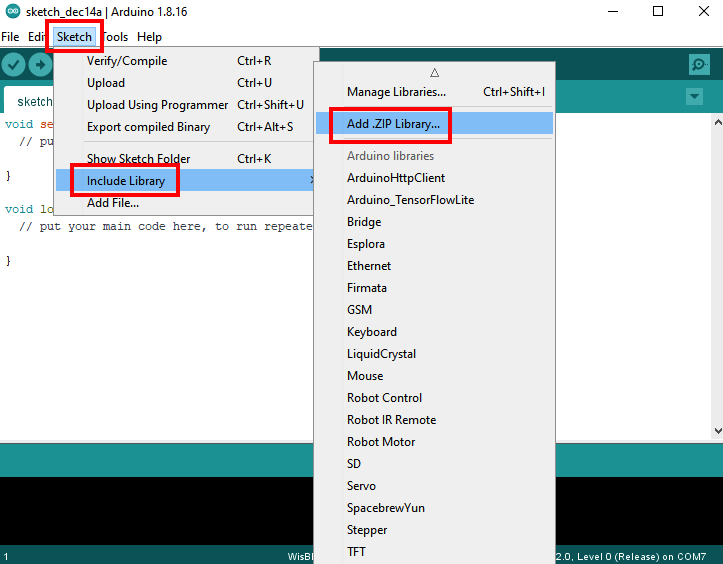
Task: Click the 'put your main code here' comment
Action: click(166, 226)
